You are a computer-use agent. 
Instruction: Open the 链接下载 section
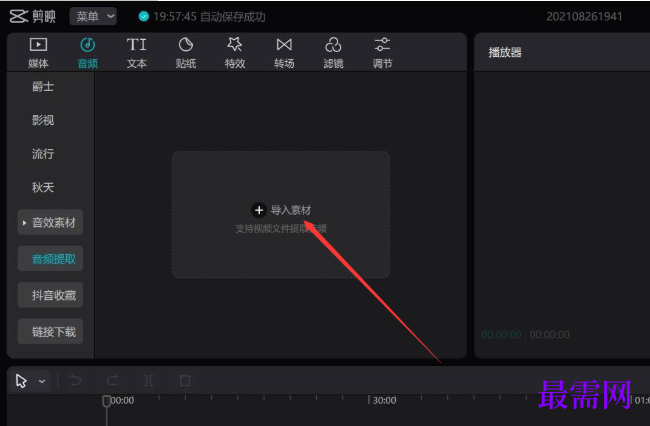pos(50,332)
